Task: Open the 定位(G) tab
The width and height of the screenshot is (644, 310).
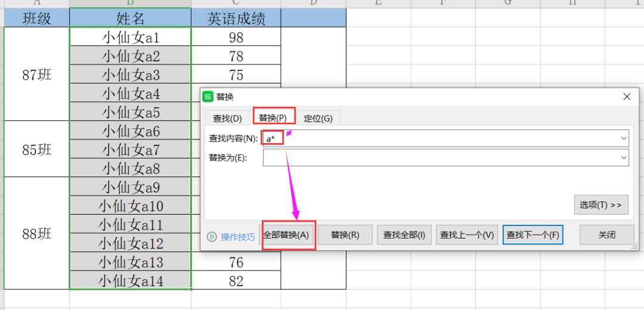Action: point(318,118)
